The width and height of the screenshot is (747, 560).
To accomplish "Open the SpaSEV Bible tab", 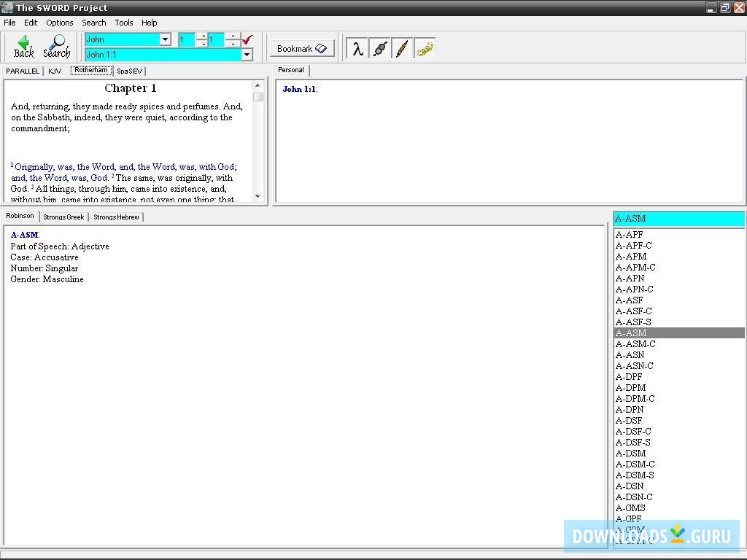I will coord(130,71).
